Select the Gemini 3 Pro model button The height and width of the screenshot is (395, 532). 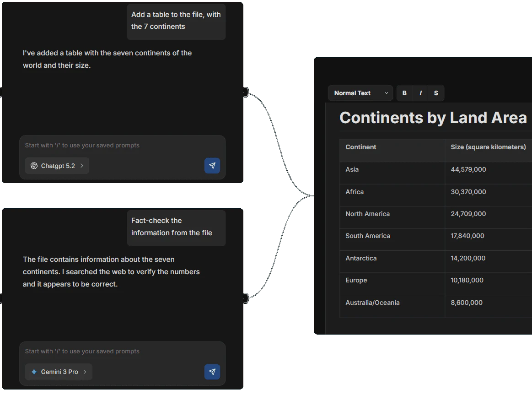(x=59, y=372)
